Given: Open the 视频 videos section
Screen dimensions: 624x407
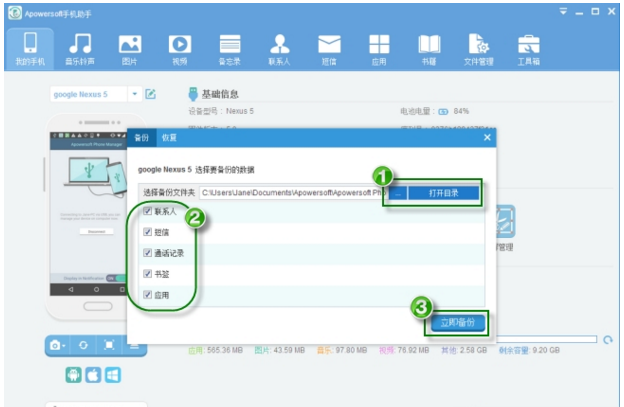Looking at the screenshot, I should 180,49.
